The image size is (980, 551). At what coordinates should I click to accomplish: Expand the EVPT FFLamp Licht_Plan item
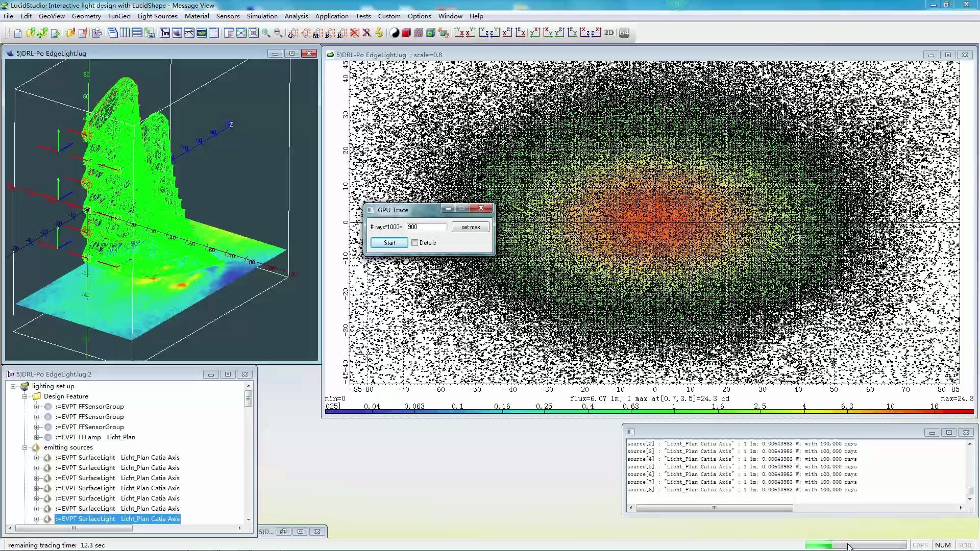pos(36,437)
